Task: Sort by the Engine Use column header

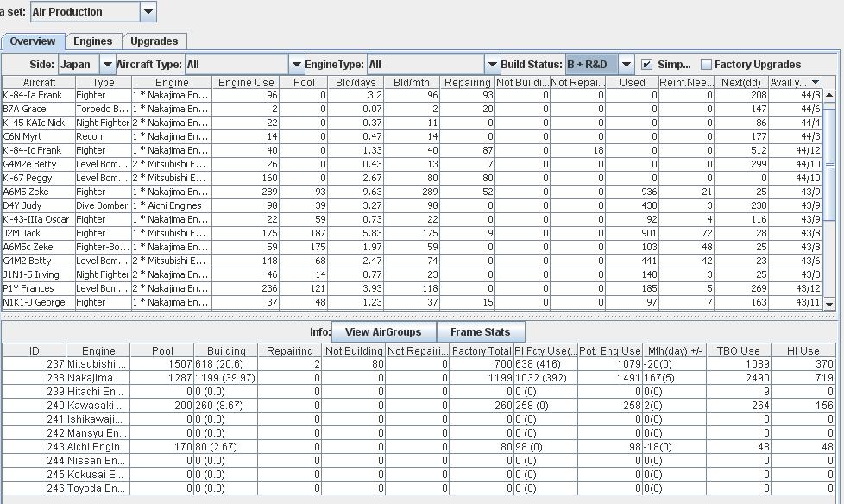Action: 246,82
